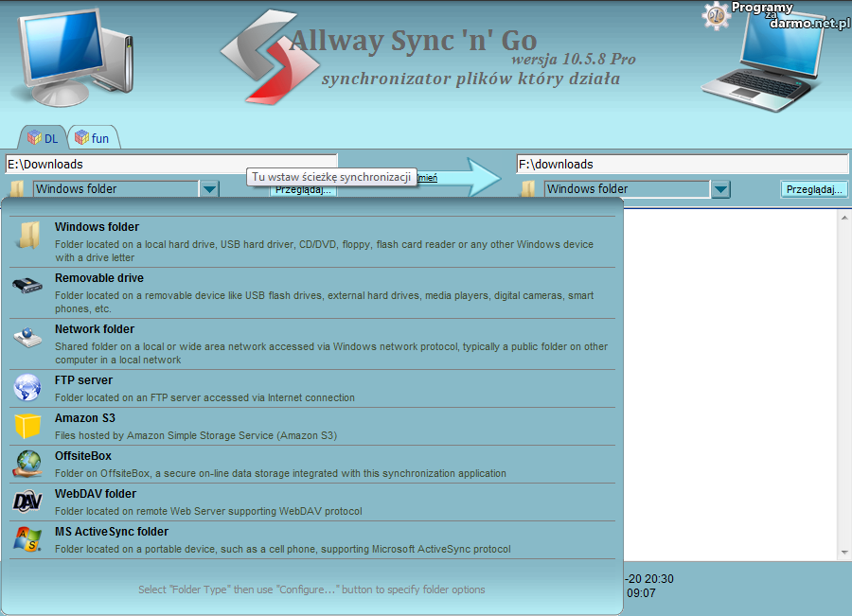Open the fun tab
Image resolution: width=852 pixels, height=616 pixels.
click(92, 138)
